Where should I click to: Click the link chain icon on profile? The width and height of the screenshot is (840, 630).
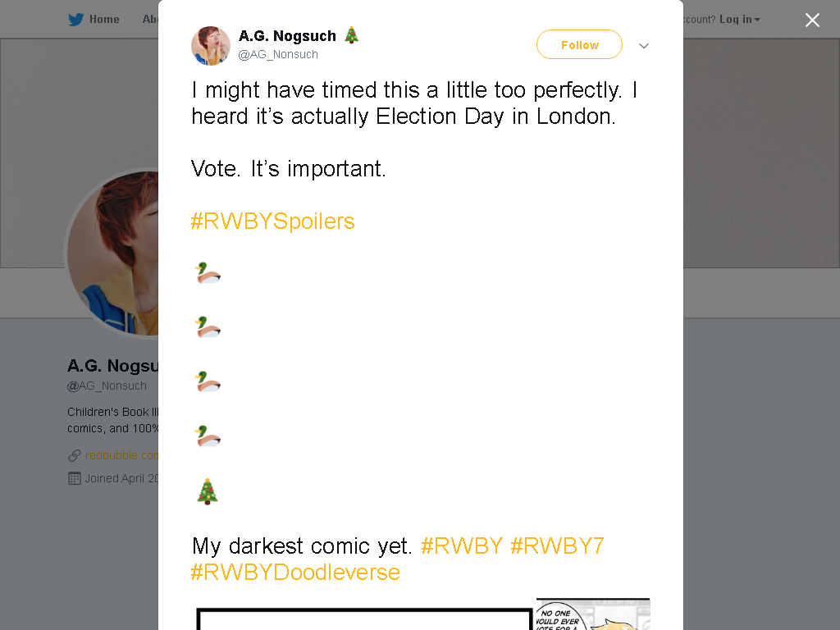coord(75,456)
